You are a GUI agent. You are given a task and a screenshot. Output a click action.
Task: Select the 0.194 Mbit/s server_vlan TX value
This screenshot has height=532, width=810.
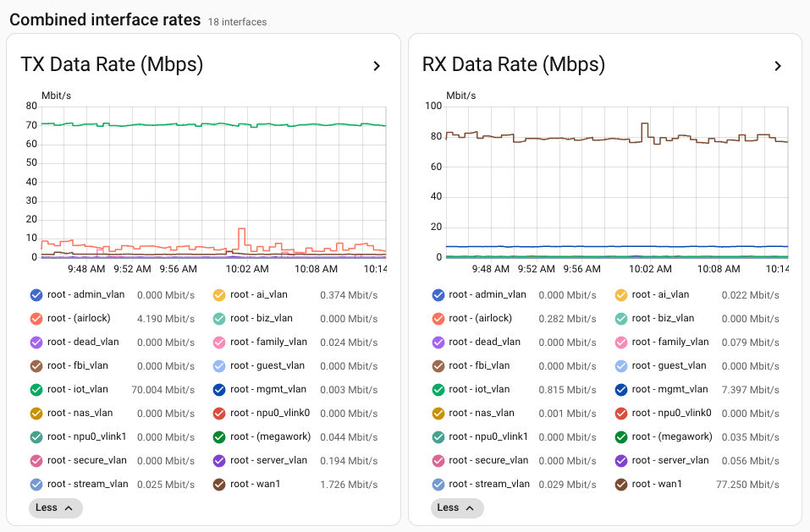pos(349,461)
